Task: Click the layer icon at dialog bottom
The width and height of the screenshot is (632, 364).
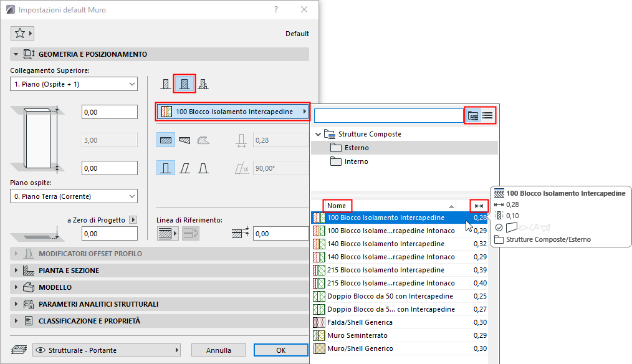Action: tap(19, 350)
